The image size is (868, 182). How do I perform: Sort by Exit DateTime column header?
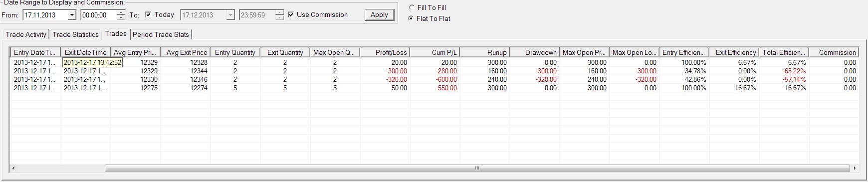click(x=85, y=52)
